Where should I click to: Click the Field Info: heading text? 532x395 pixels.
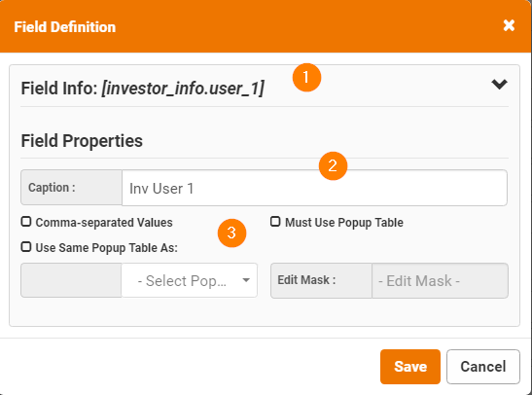[x=59, y=89]
